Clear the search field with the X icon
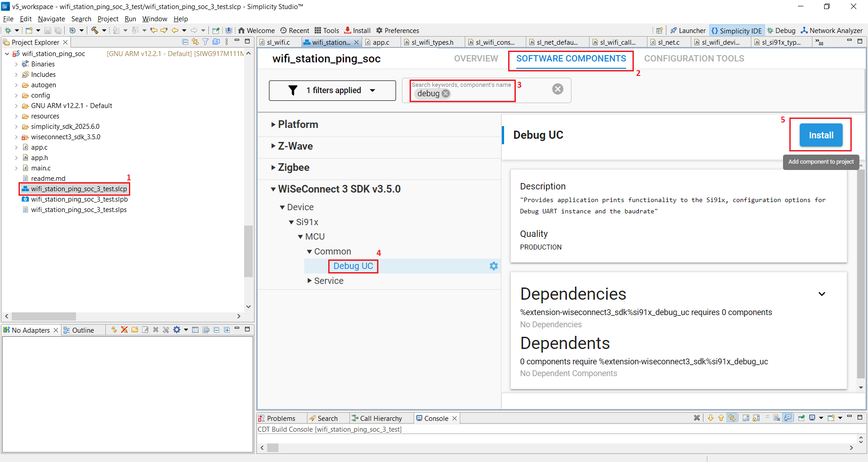 [557, 89]
